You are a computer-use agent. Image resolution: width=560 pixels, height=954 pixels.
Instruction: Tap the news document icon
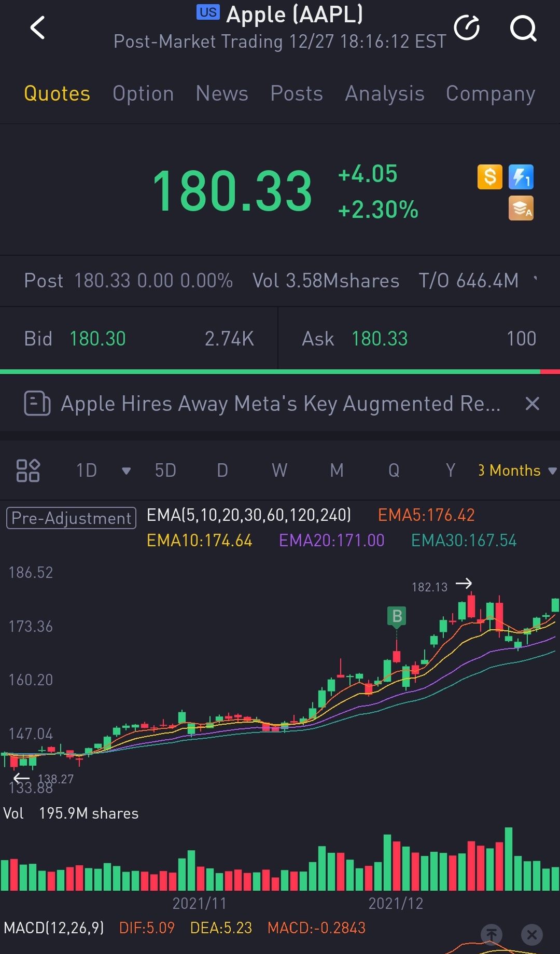[x=37, y=404]
